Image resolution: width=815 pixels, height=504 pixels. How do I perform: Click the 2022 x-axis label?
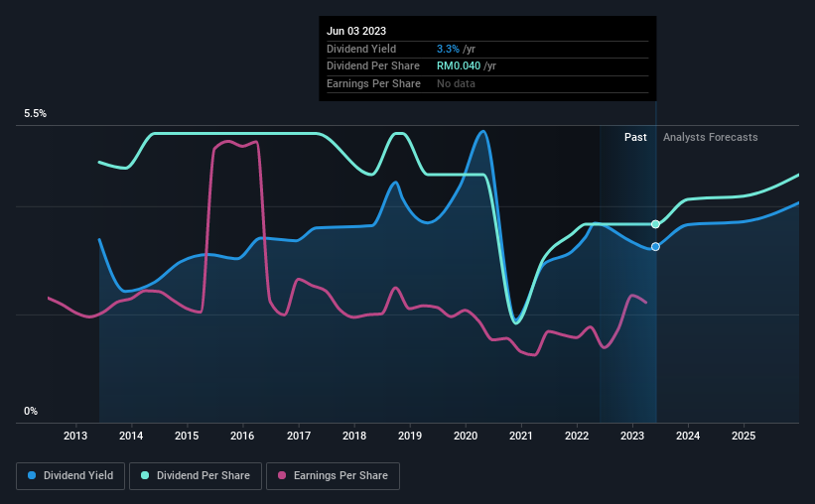[x=577, y=436]
